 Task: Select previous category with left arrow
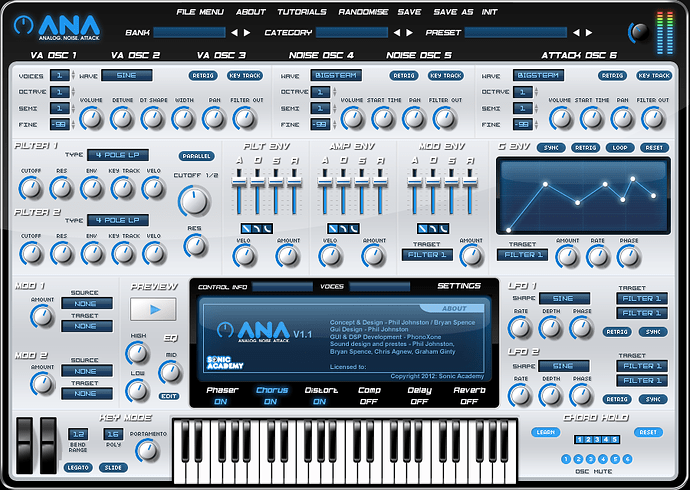click(x=396, y=33)
